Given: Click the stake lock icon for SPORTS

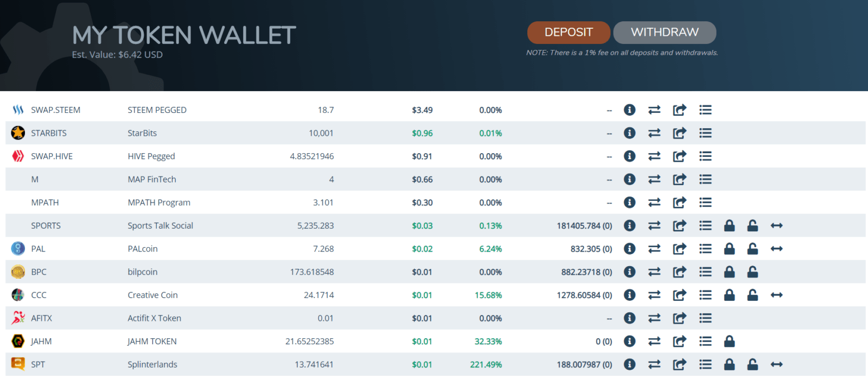Looking at the screenshot, I should 729,226.
